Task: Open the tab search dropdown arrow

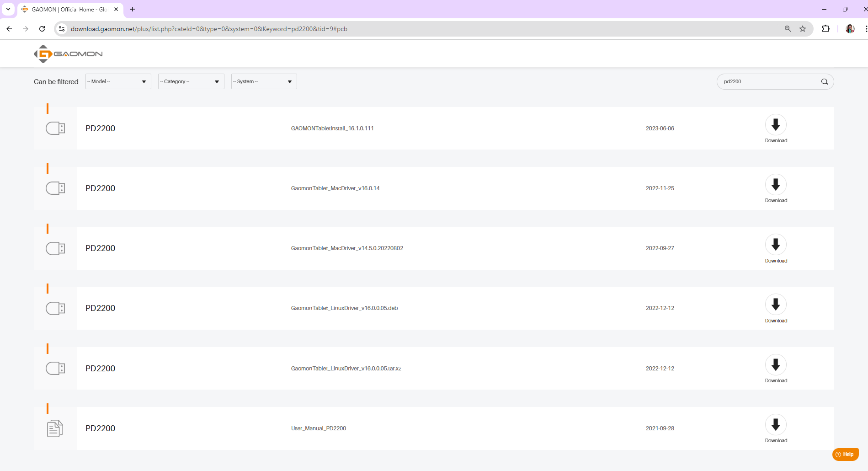Action: [8, 9]
